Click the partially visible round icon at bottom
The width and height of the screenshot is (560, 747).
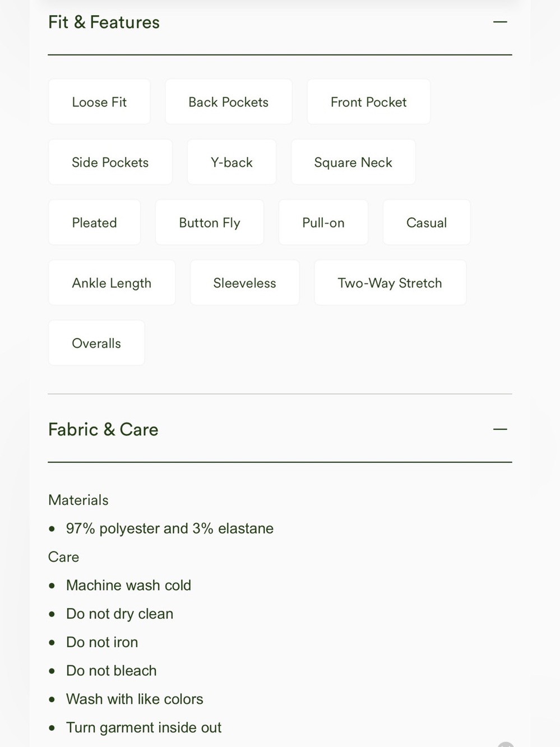click(x=506, y=744)
